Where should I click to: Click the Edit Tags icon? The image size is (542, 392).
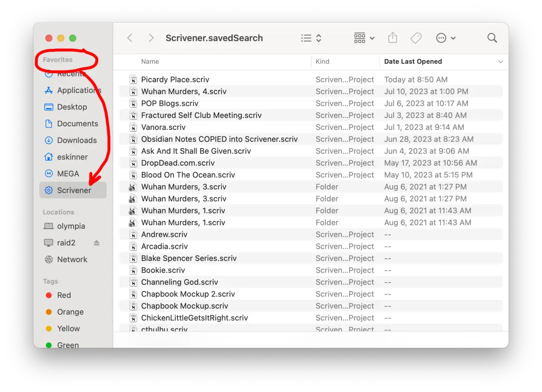pyautogui.click(x=416, y=38)
